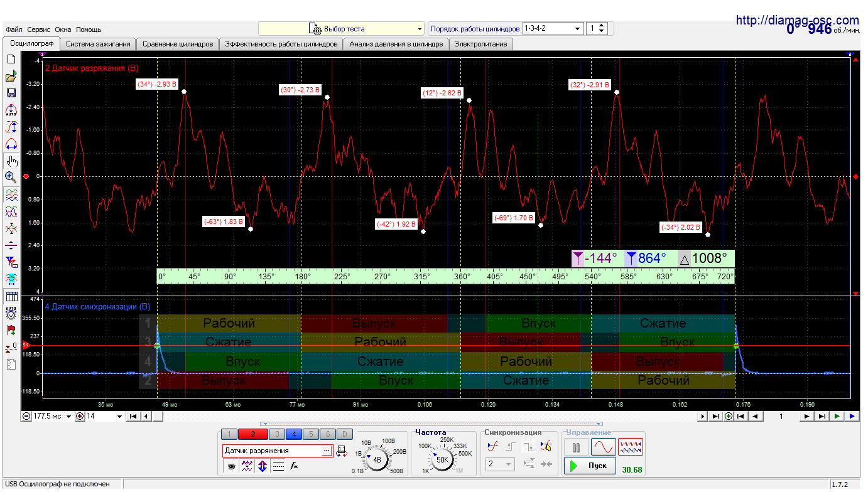Click the red flag marker icon
This screenshot has width=868, height=492.
(x=11, y=329)
